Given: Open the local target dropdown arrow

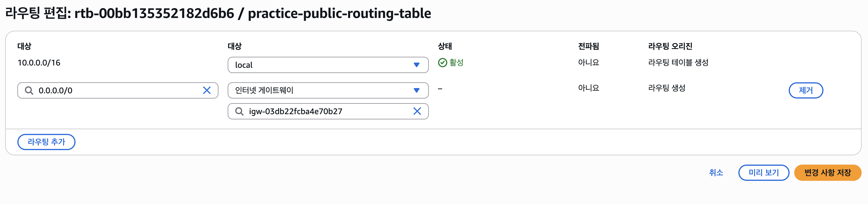Looking at the screenshot, I should point(416,65).
